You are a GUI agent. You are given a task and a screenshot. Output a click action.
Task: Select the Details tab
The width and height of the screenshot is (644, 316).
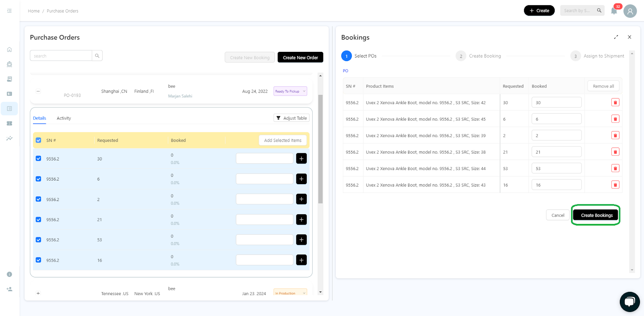pos(39,118)
